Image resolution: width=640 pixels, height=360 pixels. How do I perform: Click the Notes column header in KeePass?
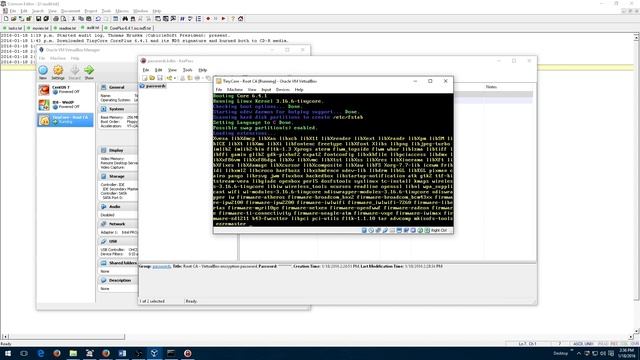click(x=491, y=87)
